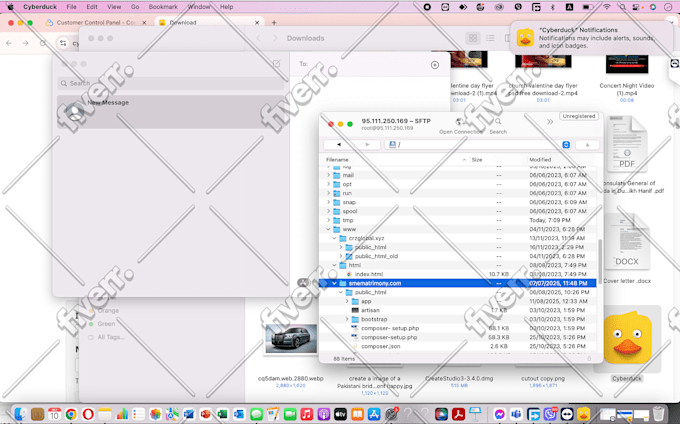Go back in Cyberduck browser history
The image size is (680, 424).
coord(339,144)
